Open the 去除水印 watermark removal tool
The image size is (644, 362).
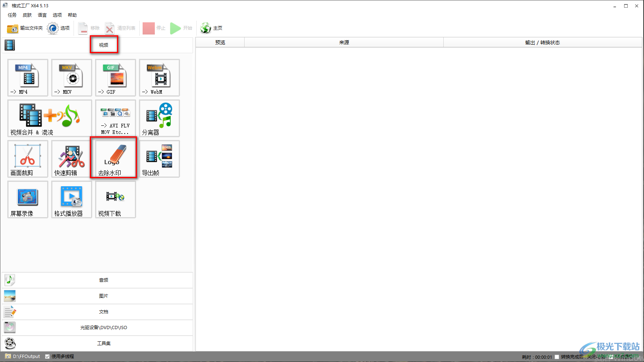[115, 159]
